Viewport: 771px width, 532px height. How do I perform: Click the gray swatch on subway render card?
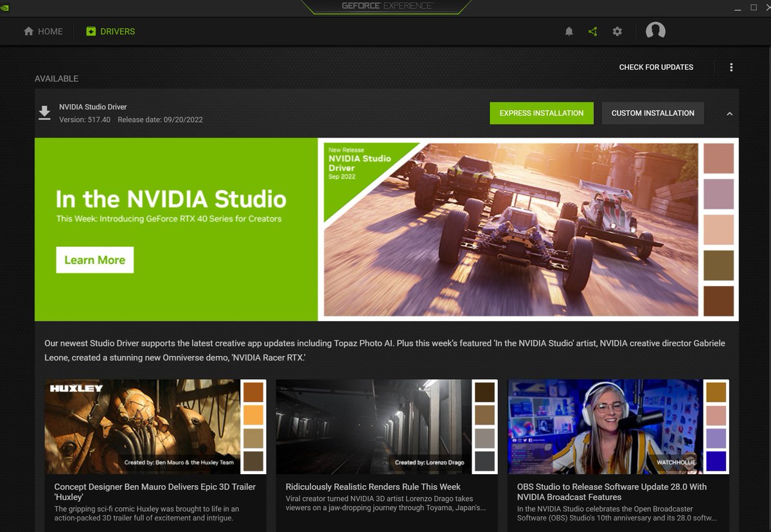tap(484, 438)
